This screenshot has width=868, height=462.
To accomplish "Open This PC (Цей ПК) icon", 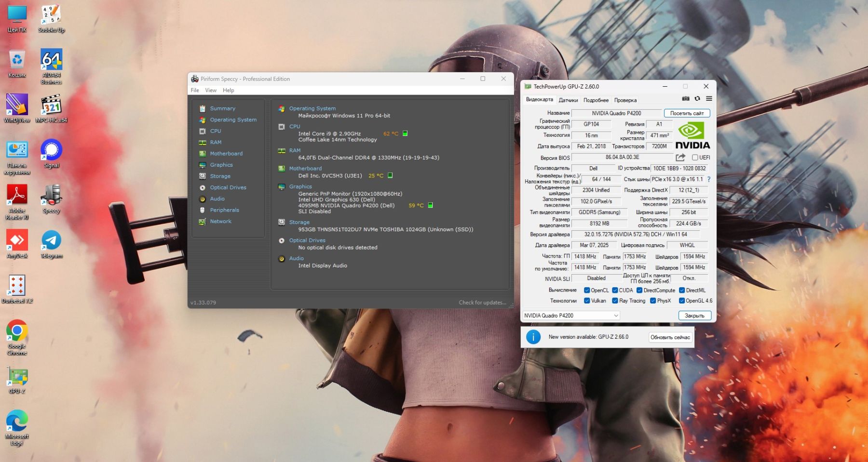I will click(x=17, y=18).
